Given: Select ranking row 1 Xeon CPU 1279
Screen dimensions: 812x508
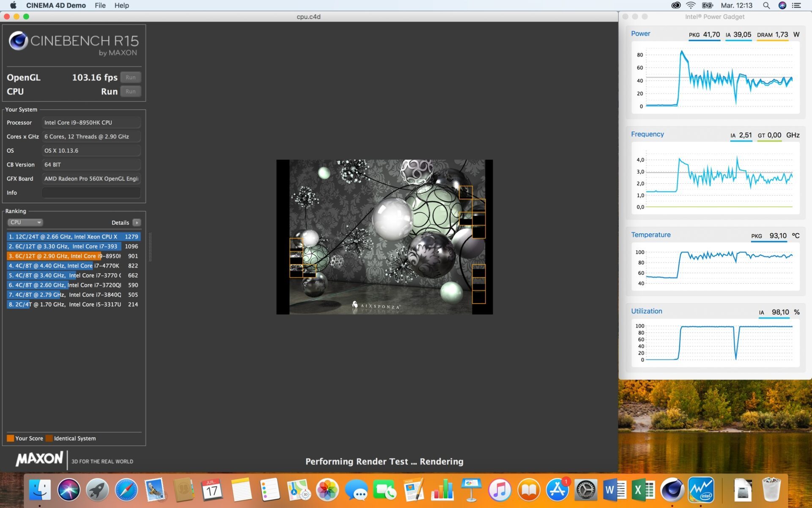Looking at the screenshot, I should point(74,237).
